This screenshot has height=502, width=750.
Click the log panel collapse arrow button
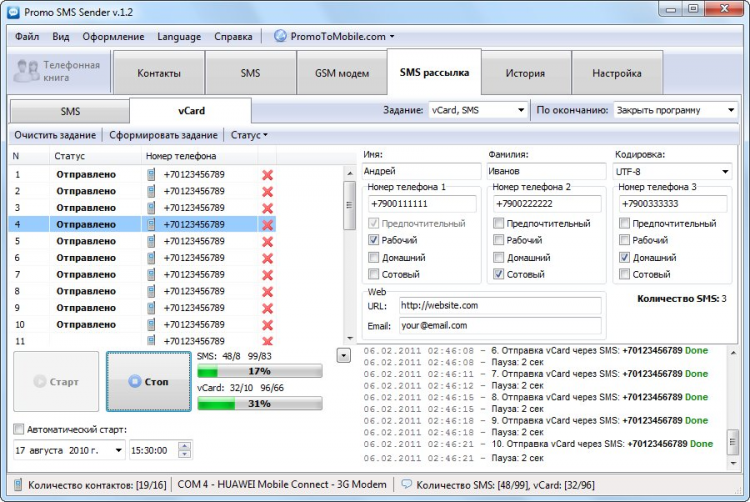click(x=343, y=356)
